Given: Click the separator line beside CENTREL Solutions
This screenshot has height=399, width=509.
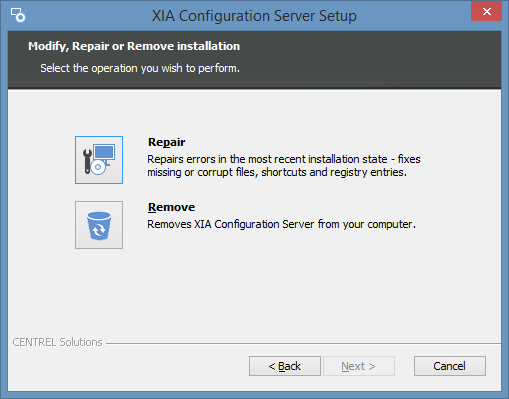Looking at the screenshot, I should 303,343.
